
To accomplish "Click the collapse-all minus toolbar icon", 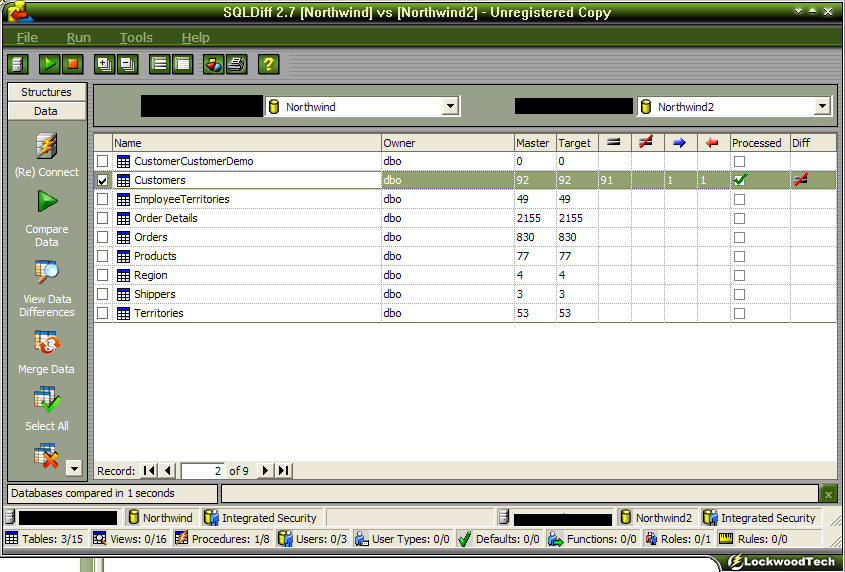I will tap(128, 64).
